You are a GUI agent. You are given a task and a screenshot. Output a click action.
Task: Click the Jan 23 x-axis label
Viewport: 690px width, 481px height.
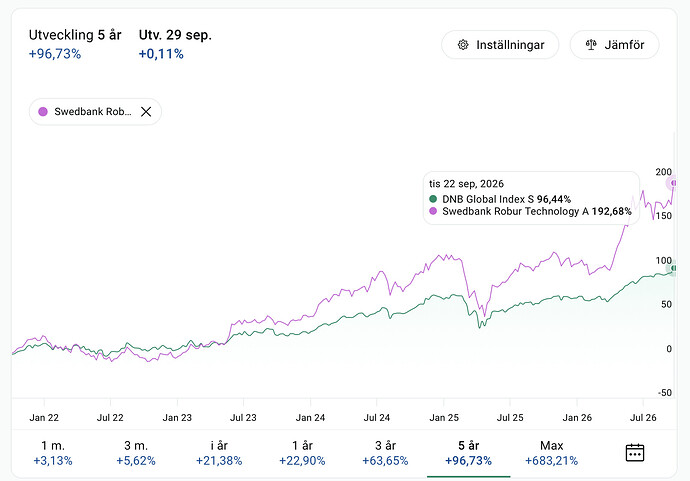coord(177,418)
